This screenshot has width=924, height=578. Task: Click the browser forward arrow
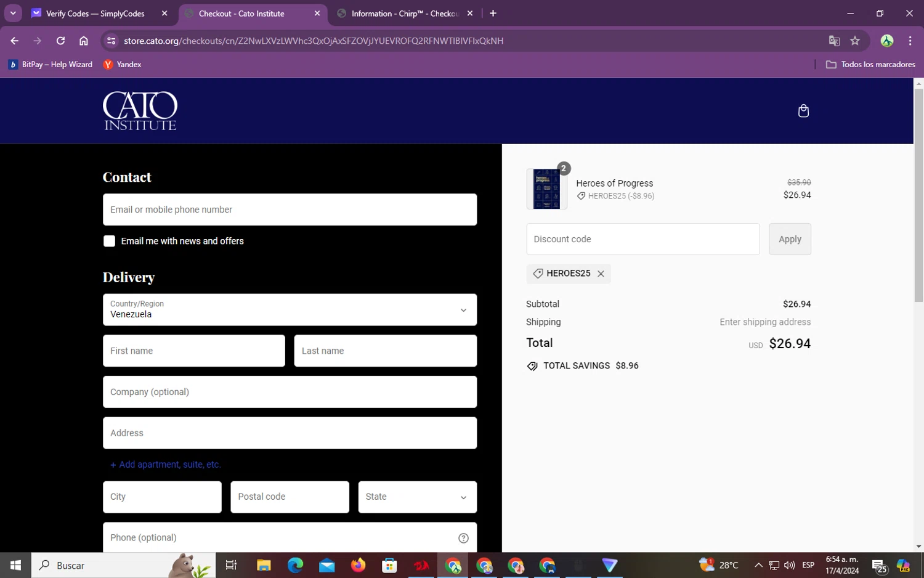(38, 41)
